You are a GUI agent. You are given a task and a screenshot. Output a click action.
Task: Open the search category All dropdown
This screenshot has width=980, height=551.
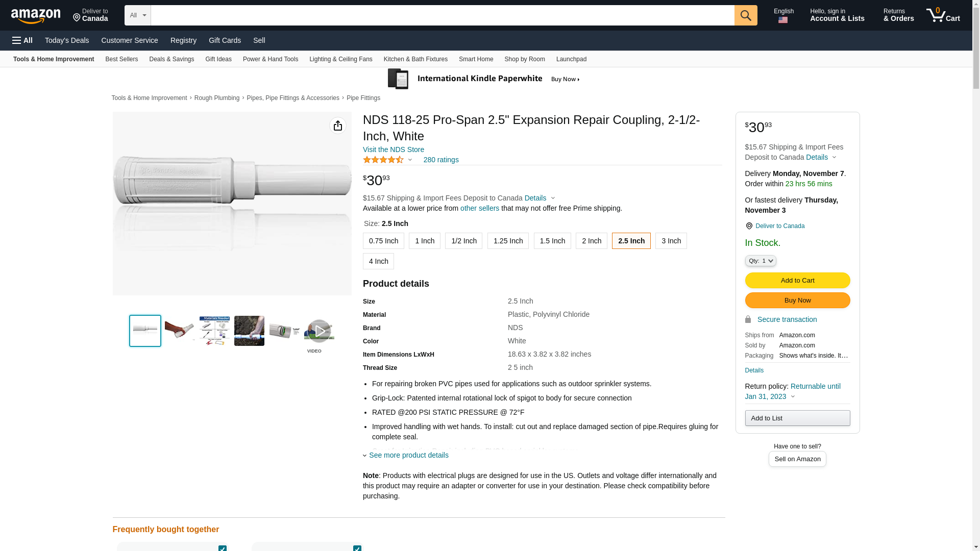tap(137, 15)
